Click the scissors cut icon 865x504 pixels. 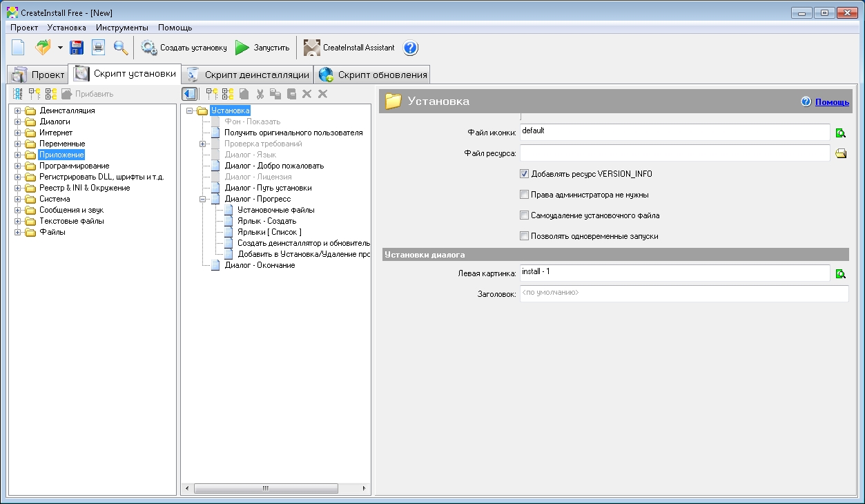click(x=260, y=94)
